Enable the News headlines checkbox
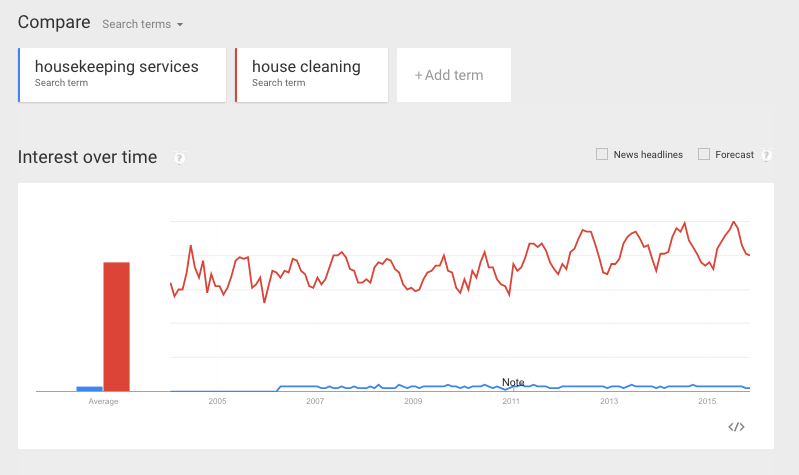Image resolution: width=799 pixels, height=475 pixels. (x=602, y=154)
